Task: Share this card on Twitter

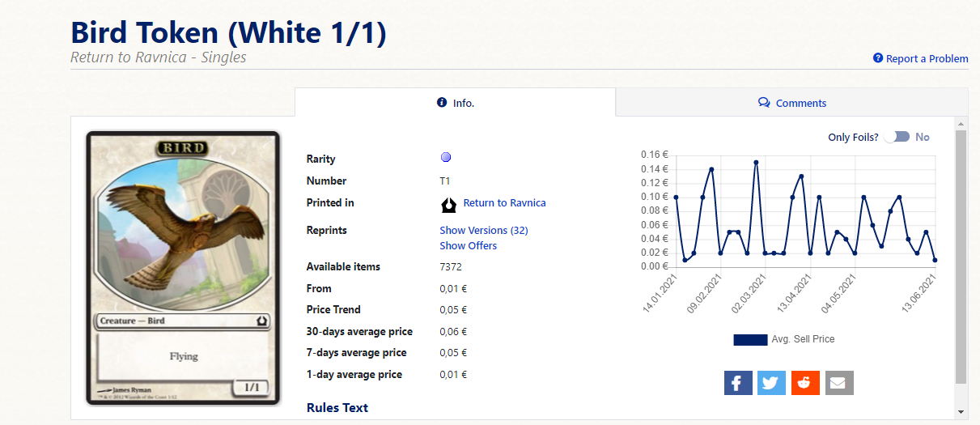Action: click(772, 383)
